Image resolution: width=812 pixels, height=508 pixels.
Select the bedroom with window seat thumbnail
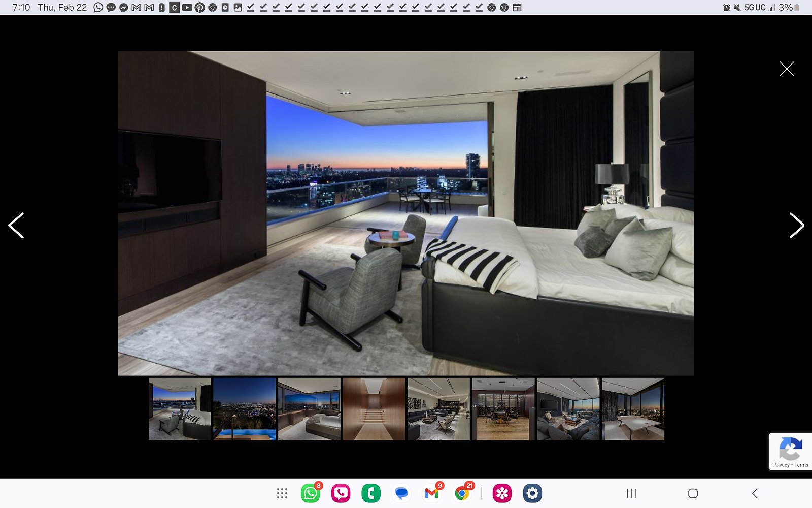point(309,409)
